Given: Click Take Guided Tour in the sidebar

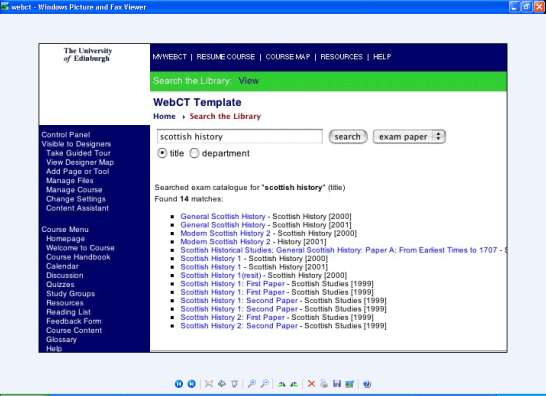Looking at the screenshot, I should pyautogui.click(x=78, y=153).
